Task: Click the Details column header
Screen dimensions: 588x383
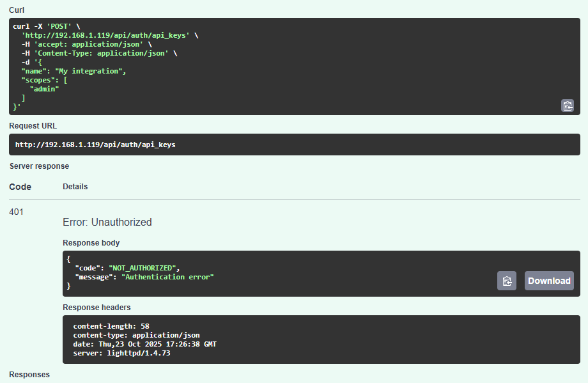Action: click(x=75, y=187)
